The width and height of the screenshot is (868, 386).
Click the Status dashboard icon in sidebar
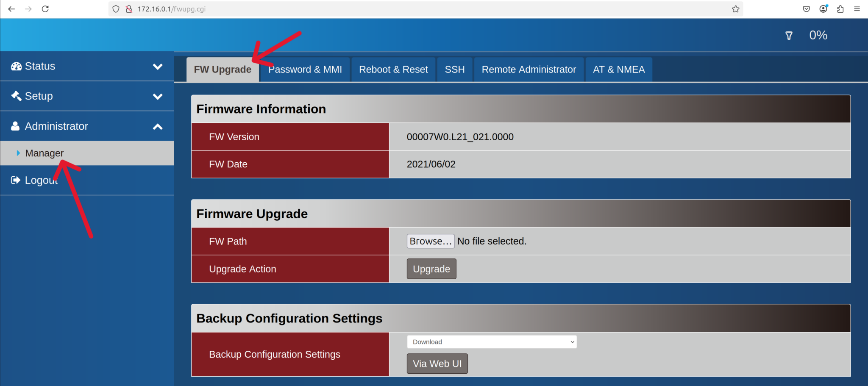coord(16,66)
